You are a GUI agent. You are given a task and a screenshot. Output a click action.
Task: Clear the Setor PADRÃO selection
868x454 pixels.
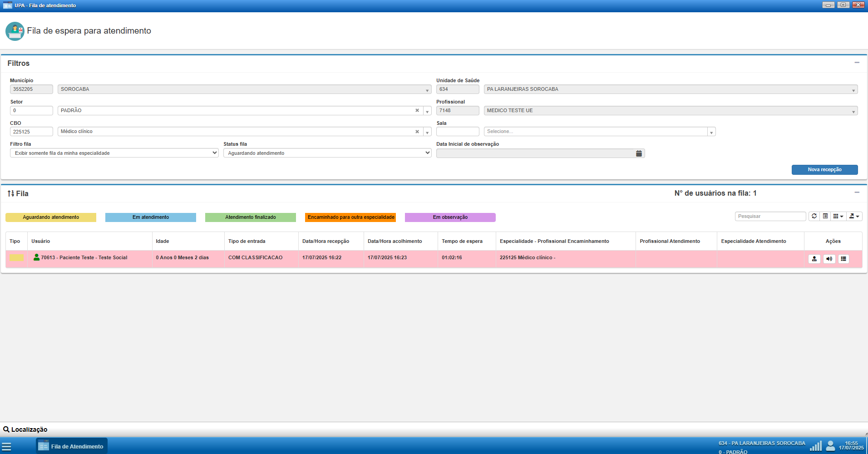[417, 110]
